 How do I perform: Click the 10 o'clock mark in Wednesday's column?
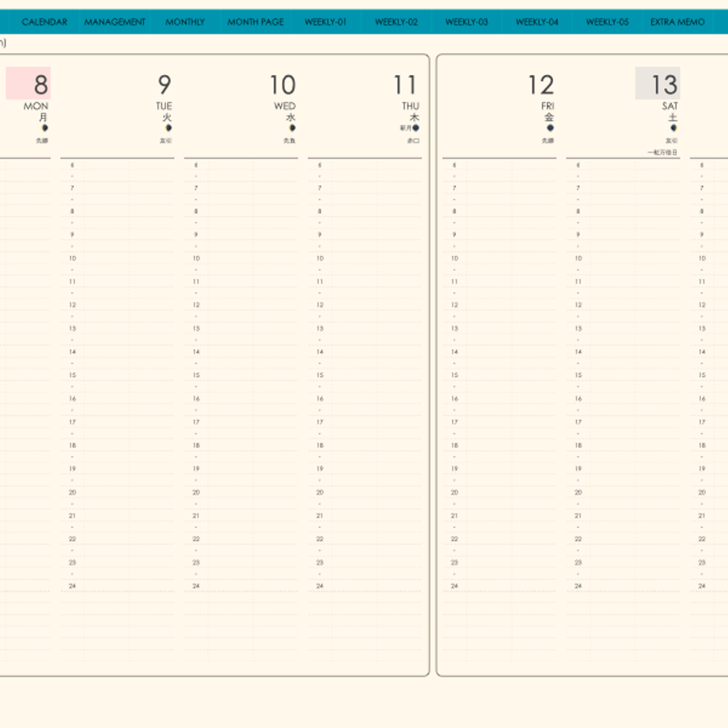pyautogui.click(x=196, y=258)
